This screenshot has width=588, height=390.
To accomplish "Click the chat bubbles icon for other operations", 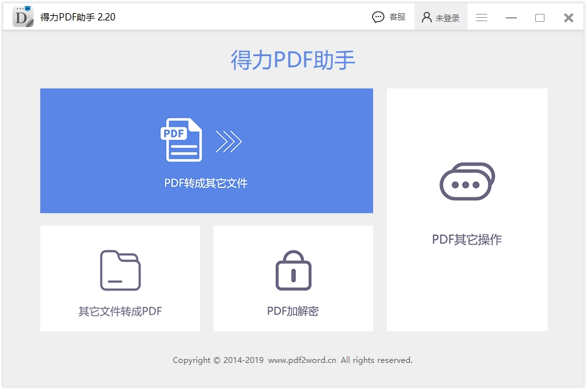I will [467, 181].
